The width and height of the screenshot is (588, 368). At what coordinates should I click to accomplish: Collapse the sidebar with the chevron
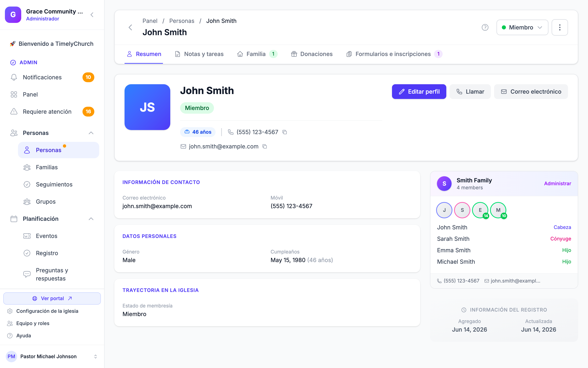92,15
